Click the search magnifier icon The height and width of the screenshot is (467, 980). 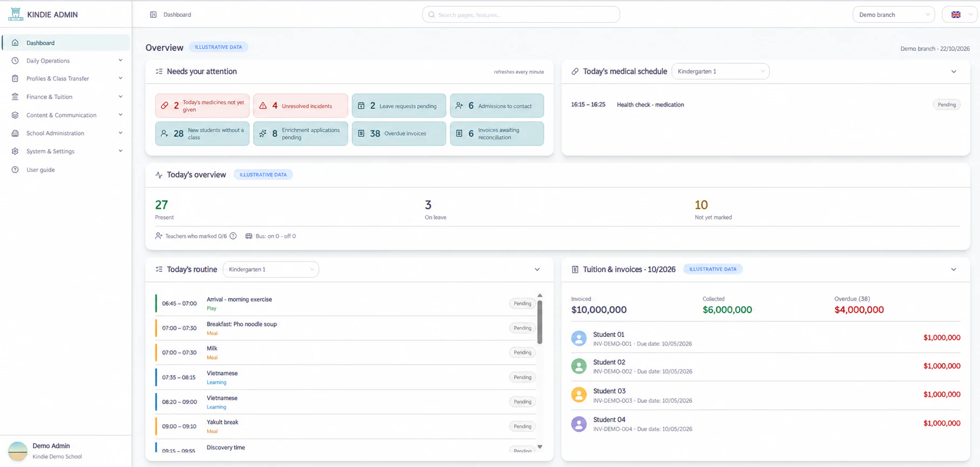(x=432, y=15)
